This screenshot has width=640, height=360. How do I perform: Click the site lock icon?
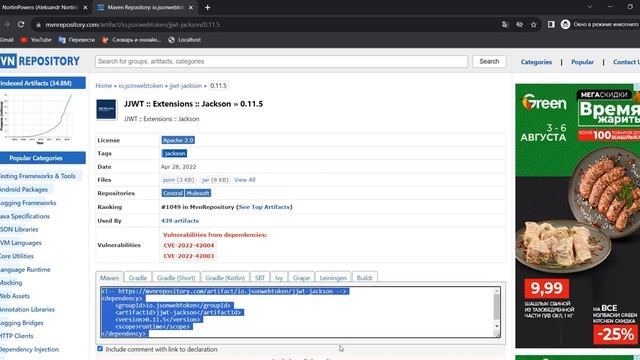(x=38, y=24)
